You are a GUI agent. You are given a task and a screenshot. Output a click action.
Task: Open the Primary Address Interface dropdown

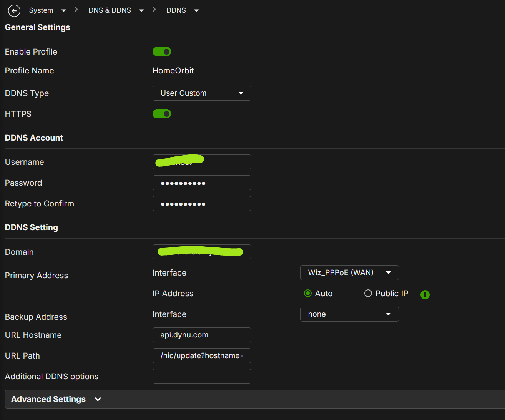(349, 273)
